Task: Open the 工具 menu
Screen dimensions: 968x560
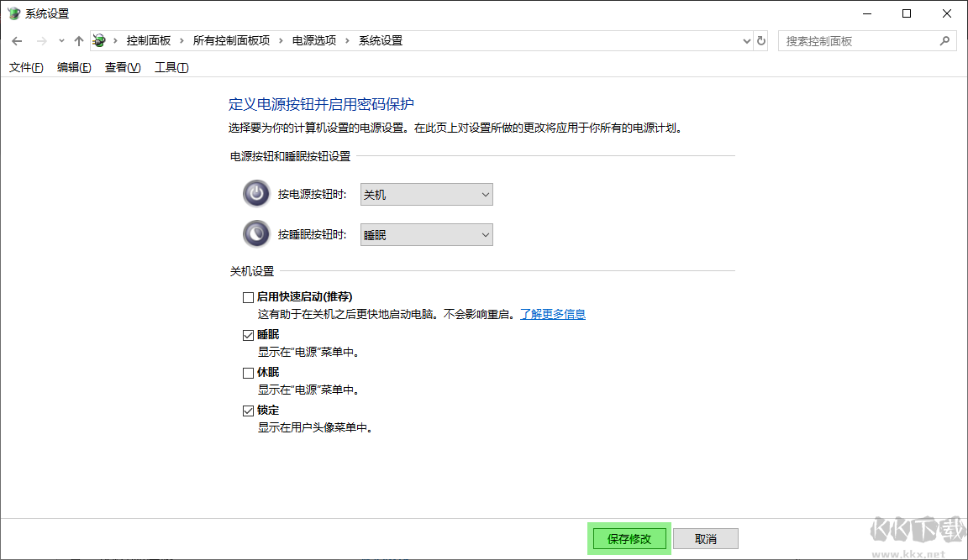Action: (171, 67)
